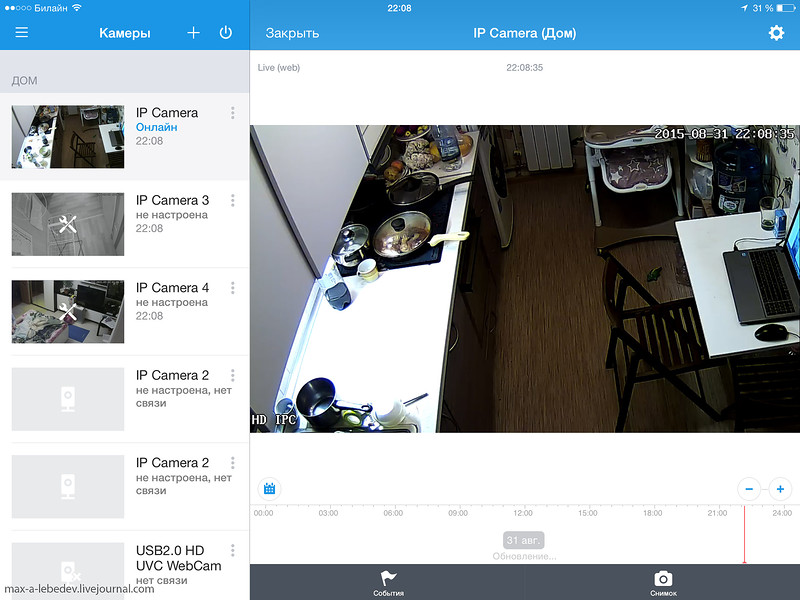Open События events flag tab
Image resolution: width=800 pixels, height=600 pixels.
[388, 583]
